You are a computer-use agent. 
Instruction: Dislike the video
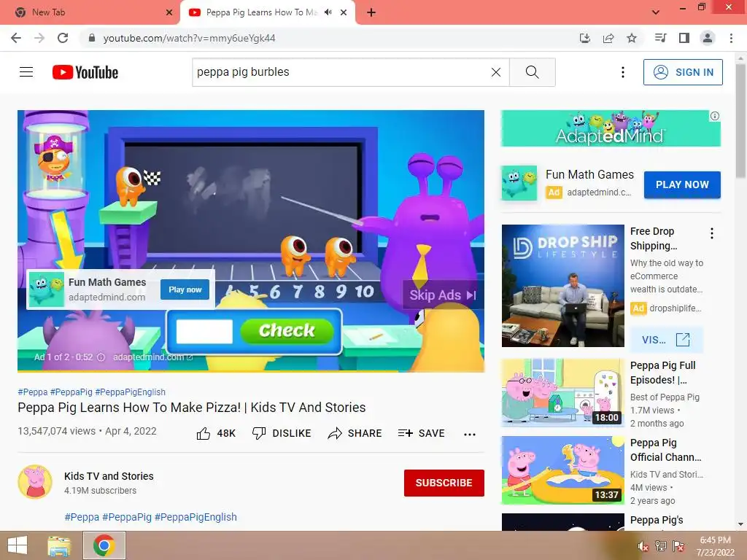282,433
